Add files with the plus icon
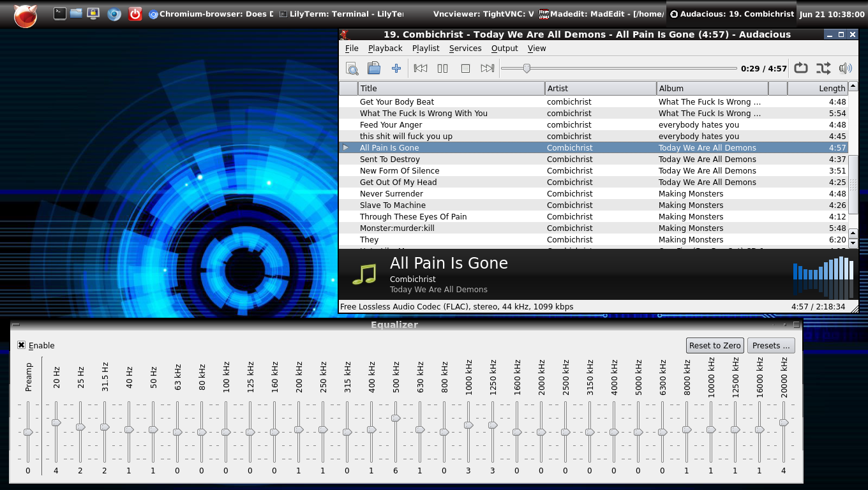This screenshot has height=490, width=868. (x=396, y=68)
